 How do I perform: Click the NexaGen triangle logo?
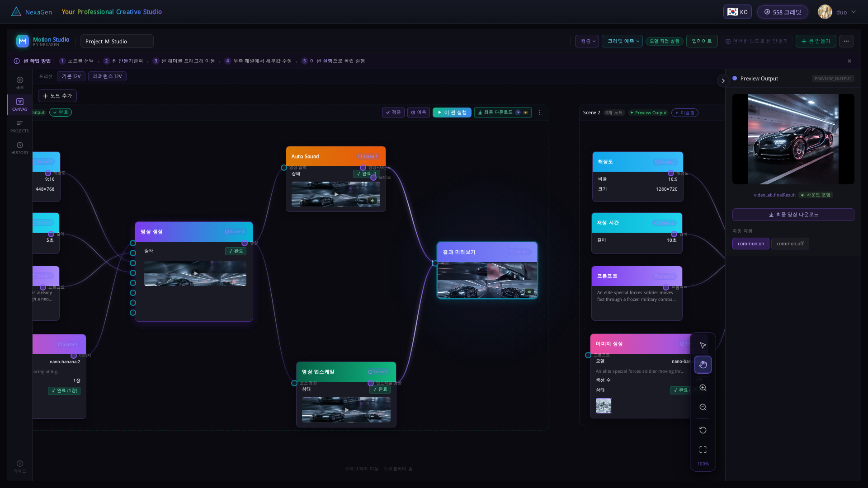[16, 12]
